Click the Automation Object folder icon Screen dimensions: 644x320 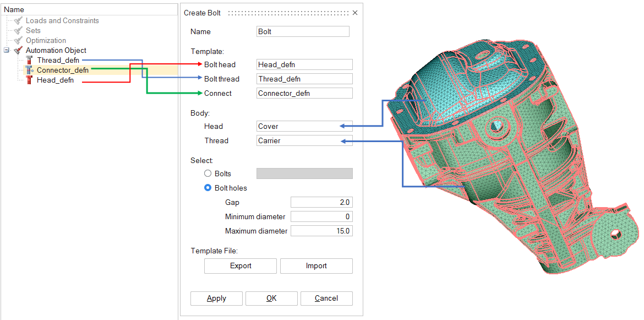point(18,51)
